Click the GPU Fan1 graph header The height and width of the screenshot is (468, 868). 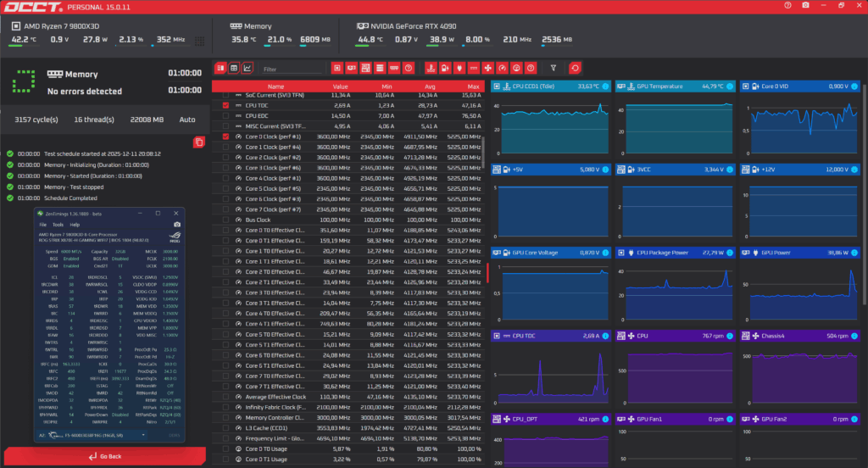(676, 419)
